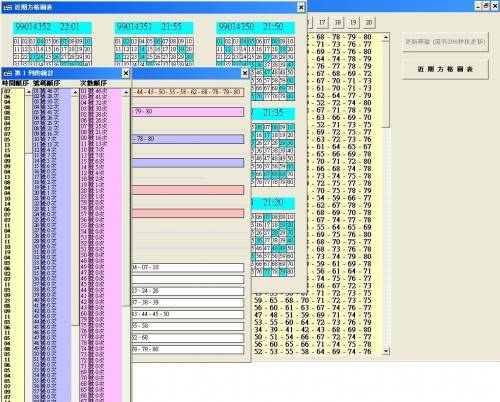Click scroll-up arrow of the 時間順序 list
Screen dimensions: 500x402
point(28,92)
